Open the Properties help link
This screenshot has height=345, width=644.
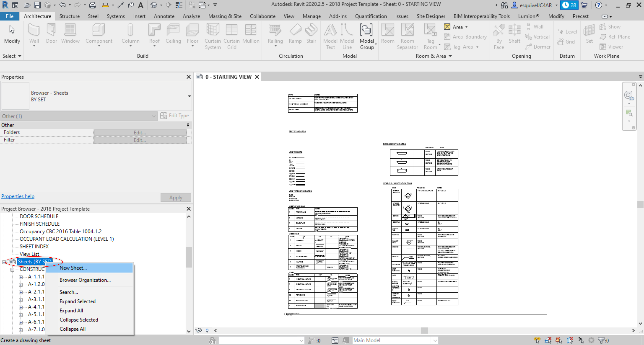pos(18,196)
